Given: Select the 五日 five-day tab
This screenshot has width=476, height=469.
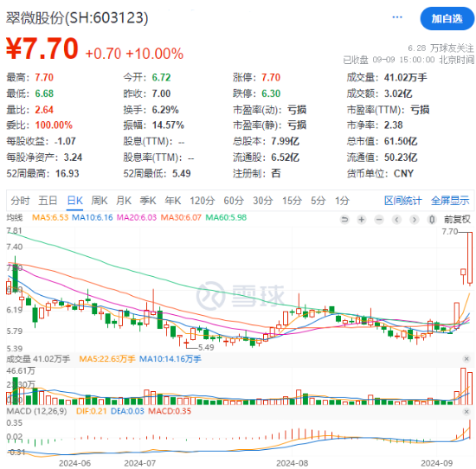Looking at the screenshot, I should click(x=48, y=201).
